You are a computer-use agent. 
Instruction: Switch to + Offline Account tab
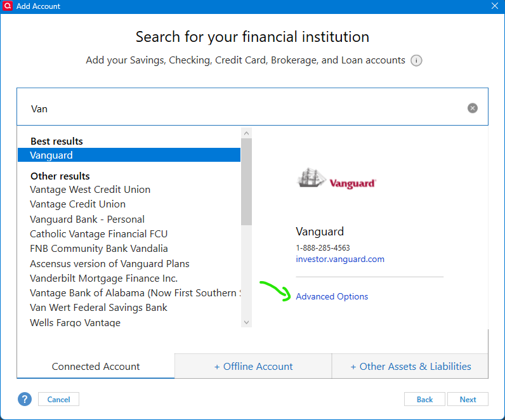click(x=253, y=367)
